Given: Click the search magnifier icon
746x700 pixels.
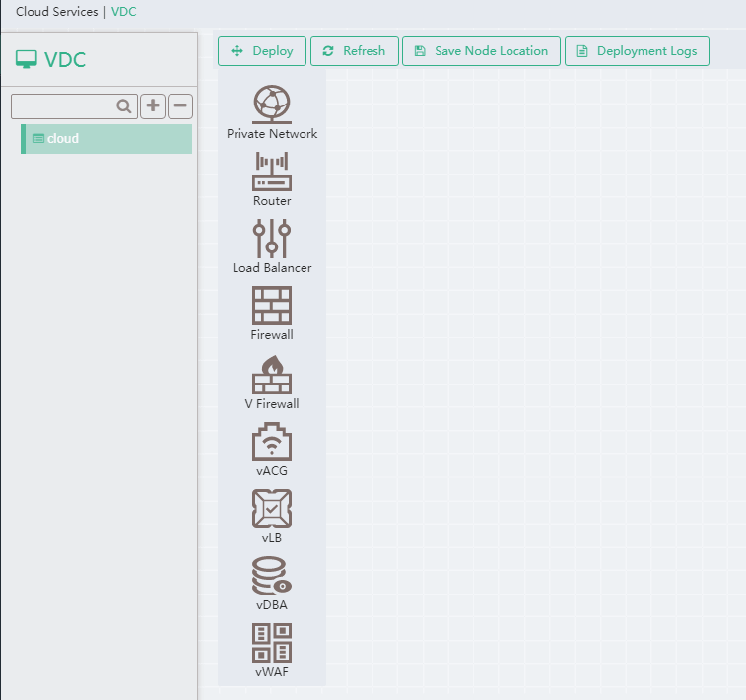Looking at the screenshot, I should [x=124, y=106].
